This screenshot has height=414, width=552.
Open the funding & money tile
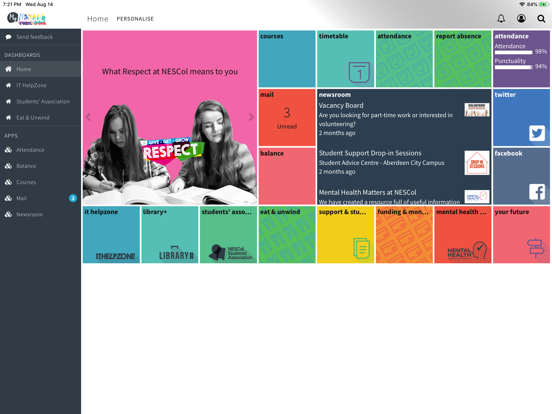(404, 234)
